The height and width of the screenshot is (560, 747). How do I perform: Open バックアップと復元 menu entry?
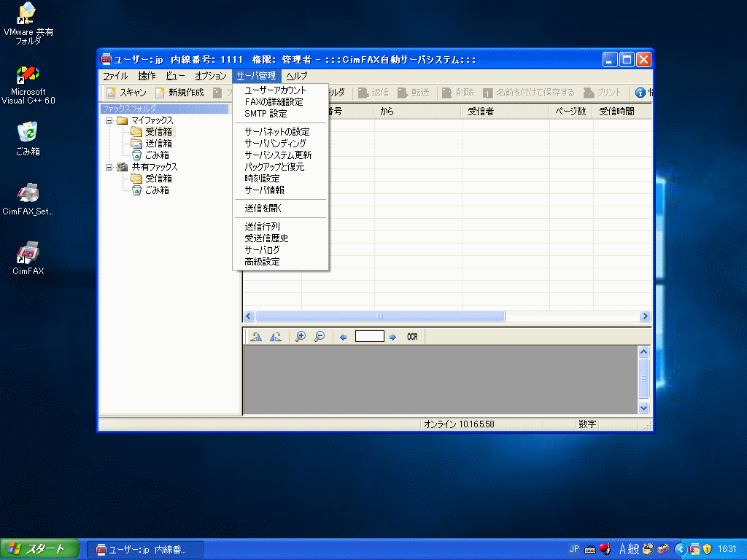coord(281,167)
